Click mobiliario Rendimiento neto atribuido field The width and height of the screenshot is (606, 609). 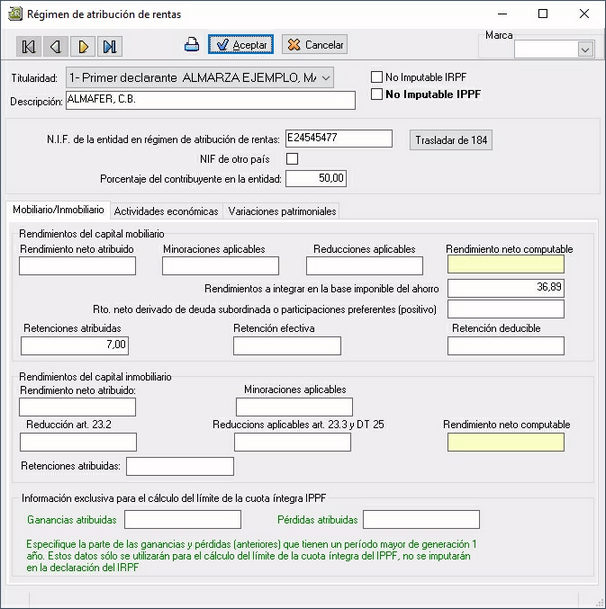(x=77, y=266)
